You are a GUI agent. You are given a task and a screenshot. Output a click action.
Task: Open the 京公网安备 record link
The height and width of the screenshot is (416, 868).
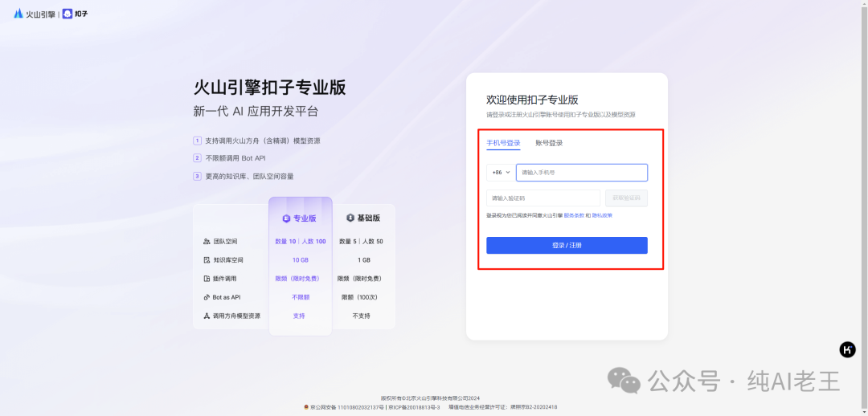coord(347,407)
